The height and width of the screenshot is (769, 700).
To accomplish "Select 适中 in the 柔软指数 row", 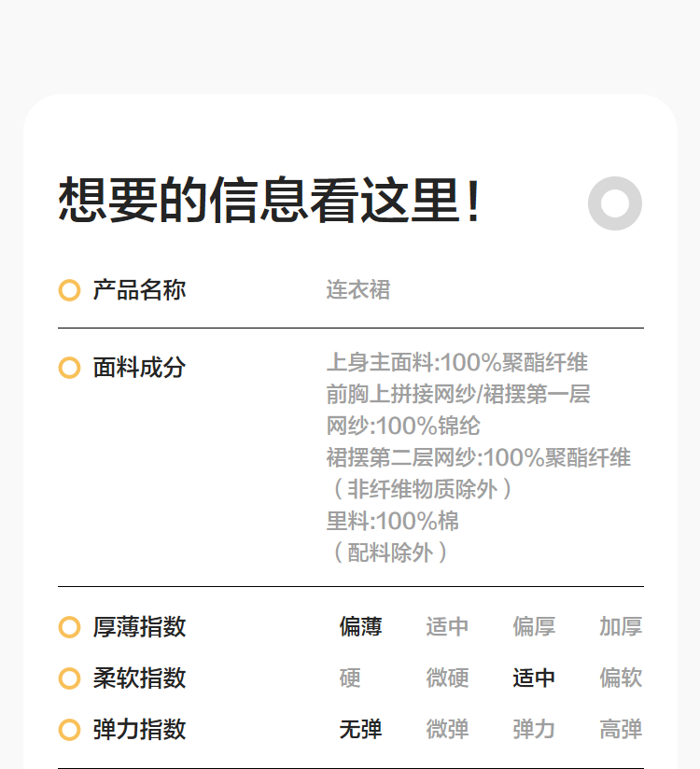I will (x=534, y=678).
